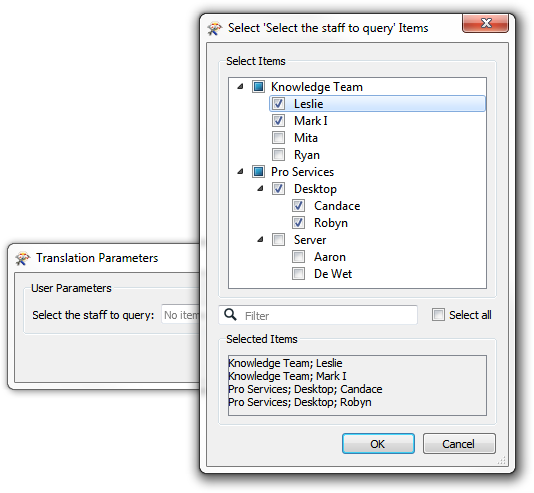Click OK to confirm selection

[x=378, y=444]
